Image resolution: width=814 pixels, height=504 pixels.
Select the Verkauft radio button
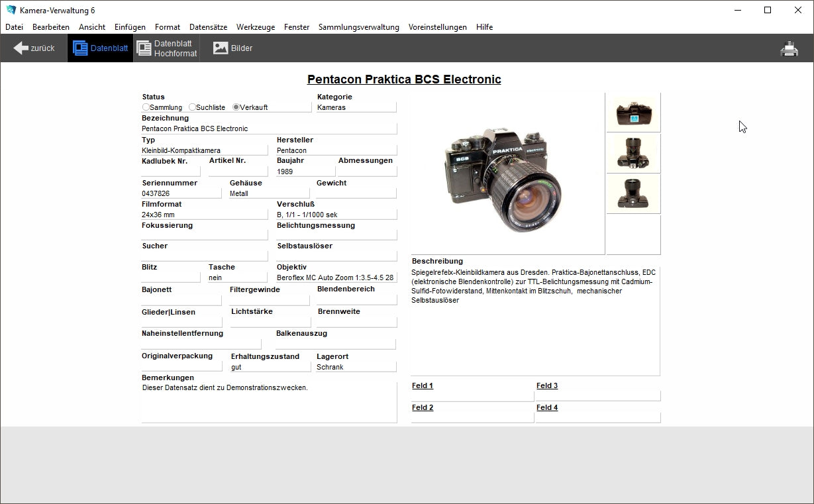(236, 107)
